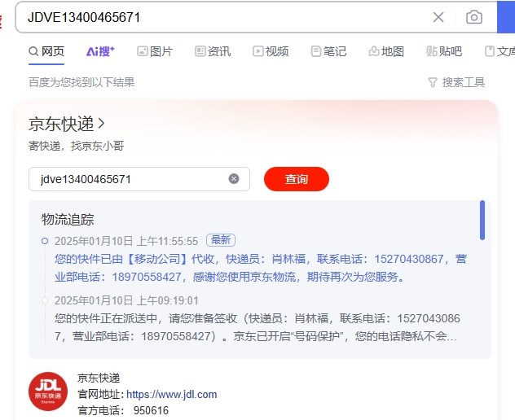The width and height of the screenshot is (515, 420).
Task: Open the 京东快递 card title link
Action: [67, 124]
